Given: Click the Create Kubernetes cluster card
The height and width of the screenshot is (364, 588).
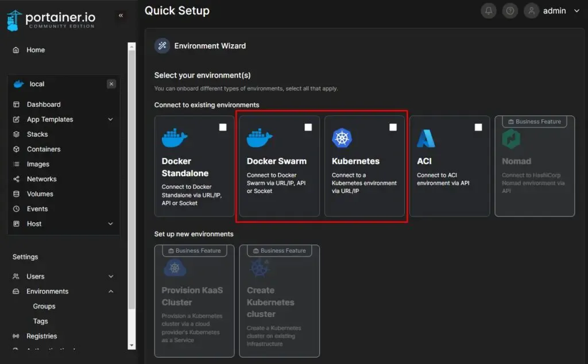Looking at the screenshot, I should pos(280,301).
